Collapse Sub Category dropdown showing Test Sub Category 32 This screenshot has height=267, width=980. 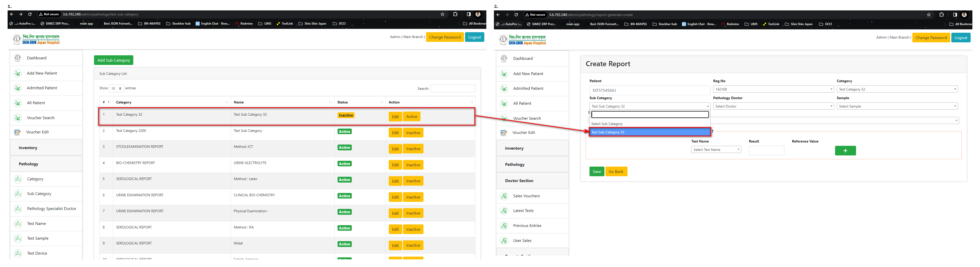[x=650, y=106]
